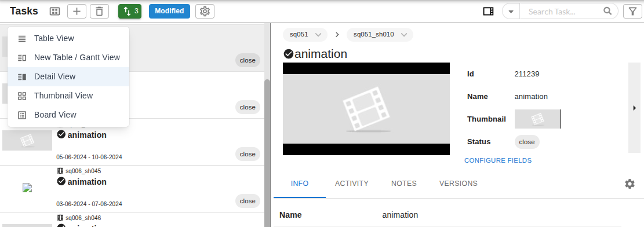This screenshot has height=227, width=644.
Task: Click check icon beside animation title heading
Action: (x=288, y=54)
